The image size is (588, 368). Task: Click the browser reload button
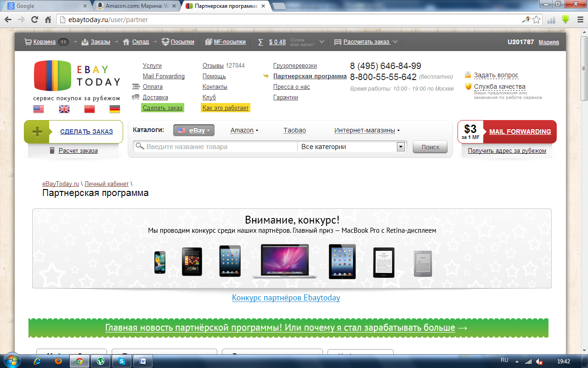point(34,20)
